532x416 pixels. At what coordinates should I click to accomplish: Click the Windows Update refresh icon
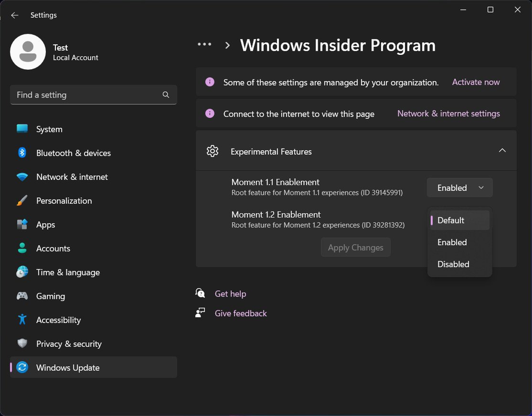pos(22,368)
